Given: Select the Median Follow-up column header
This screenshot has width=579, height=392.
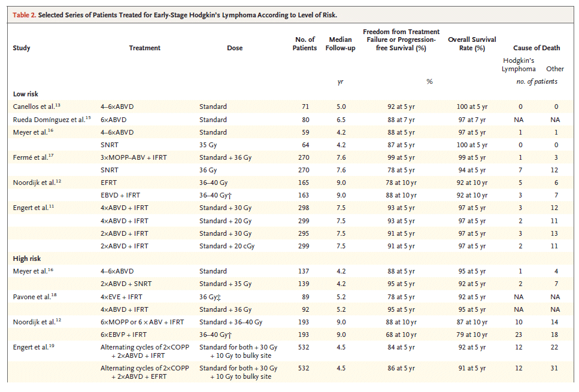Looking at the screenshot, I should click(340, 44).
